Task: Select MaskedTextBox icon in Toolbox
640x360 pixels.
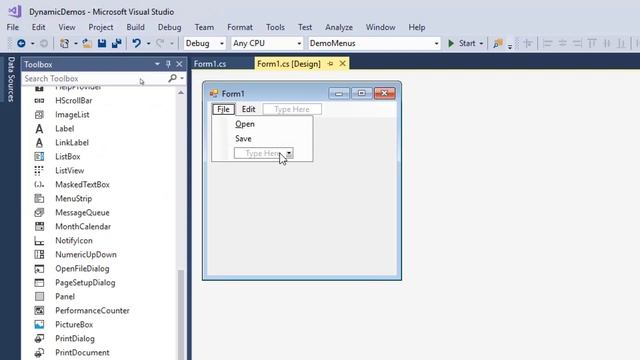Action: pyautogui.click(x=39, y=184)
